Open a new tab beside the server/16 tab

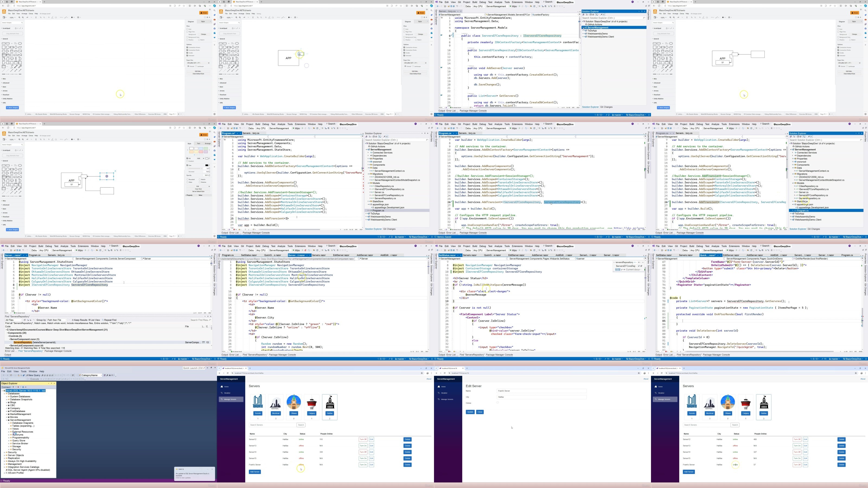[467, 368]
